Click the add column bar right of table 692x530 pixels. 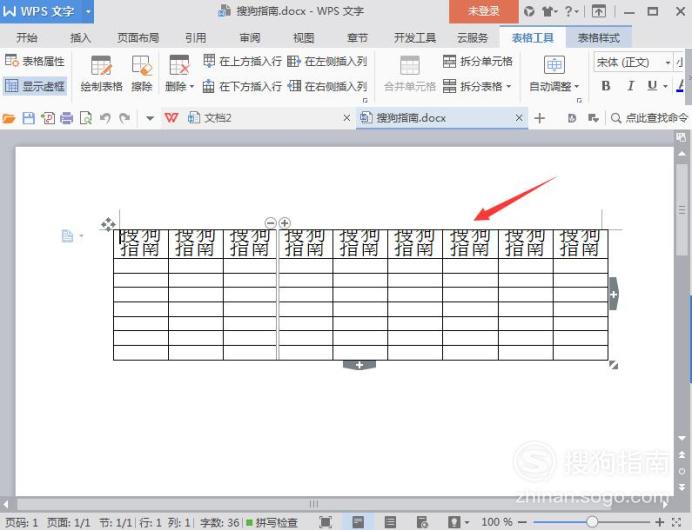pos(613,294)
